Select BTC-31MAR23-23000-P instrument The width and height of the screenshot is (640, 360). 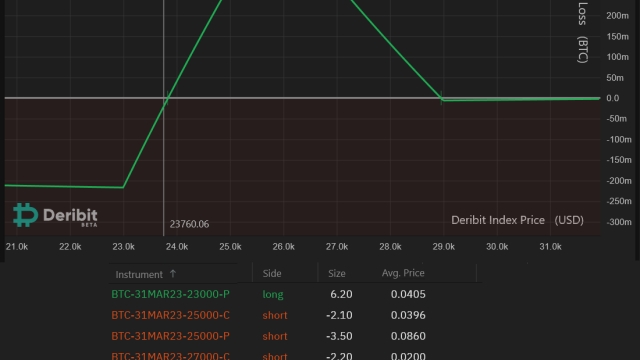[170, 294]
